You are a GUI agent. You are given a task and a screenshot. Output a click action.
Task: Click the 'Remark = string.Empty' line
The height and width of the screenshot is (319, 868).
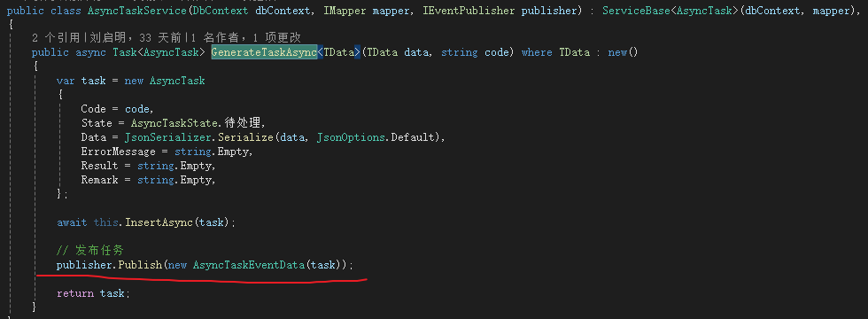tap(148, 180)
